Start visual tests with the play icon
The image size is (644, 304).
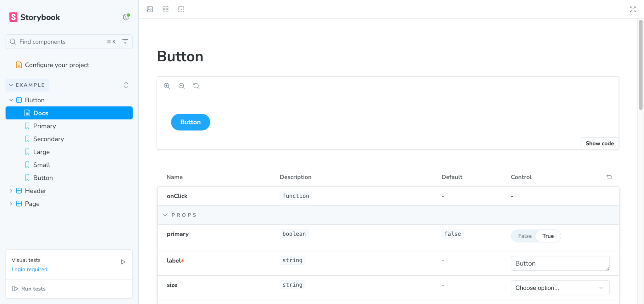[123, 262]
